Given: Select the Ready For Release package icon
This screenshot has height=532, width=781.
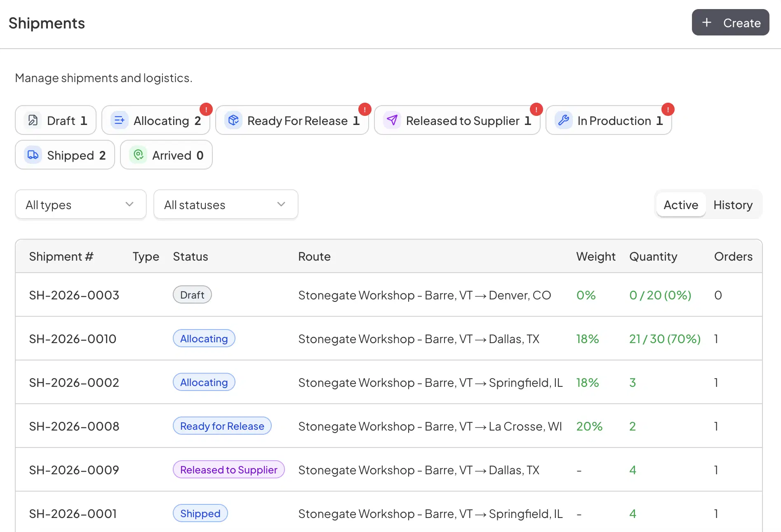Looking at the screenshot, I should [233, 120].
